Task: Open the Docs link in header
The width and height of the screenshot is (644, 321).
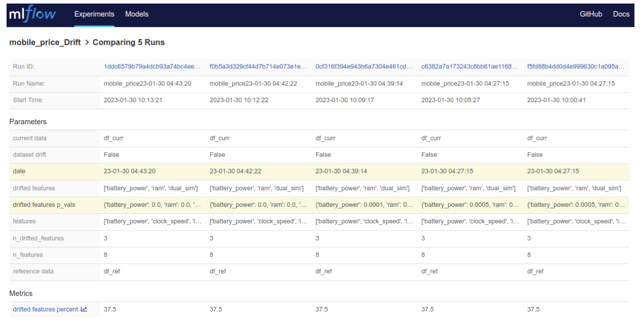Action: pos(621,14)
